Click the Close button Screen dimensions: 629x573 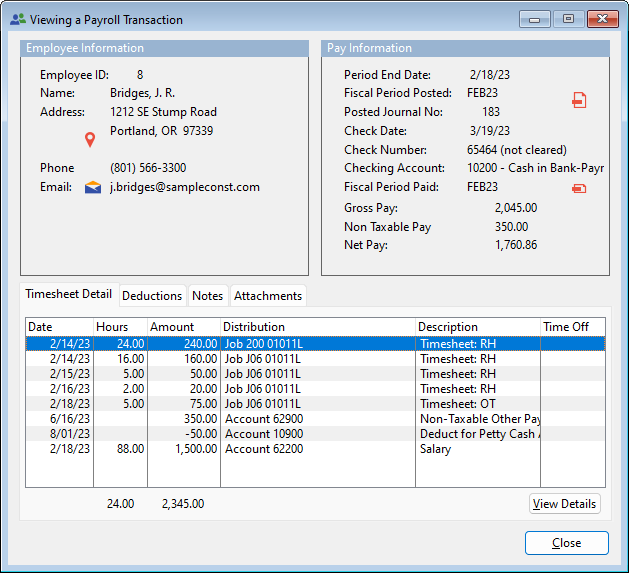tap(566, 543)
